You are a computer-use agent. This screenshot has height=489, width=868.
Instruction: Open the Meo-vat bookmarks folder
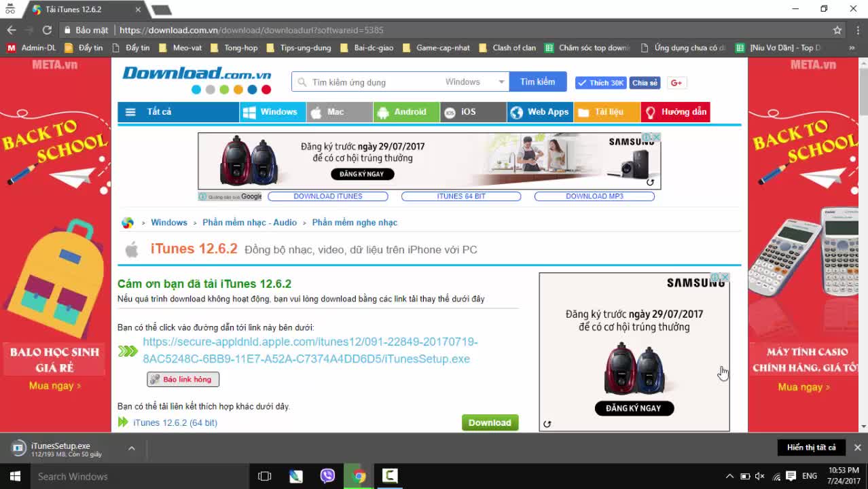tap(181, 48)
